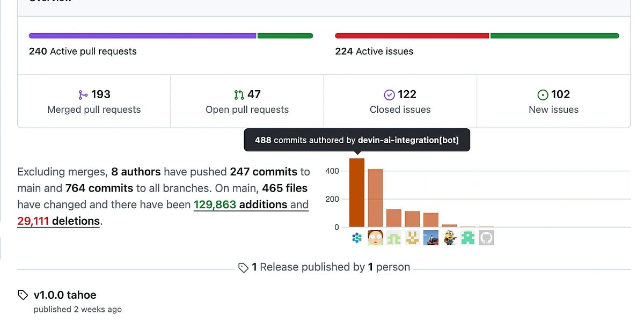Image resolution: width=644 pixels, height=322 pixels.
Task: Click the tallest dark orange commits bar
Action: [x=357, y=193]
